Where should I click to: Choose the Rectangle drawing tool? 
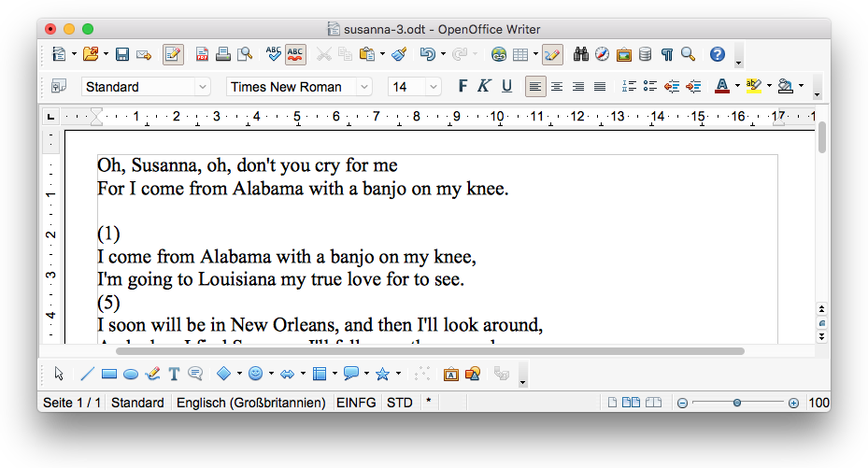pos(109,375)
